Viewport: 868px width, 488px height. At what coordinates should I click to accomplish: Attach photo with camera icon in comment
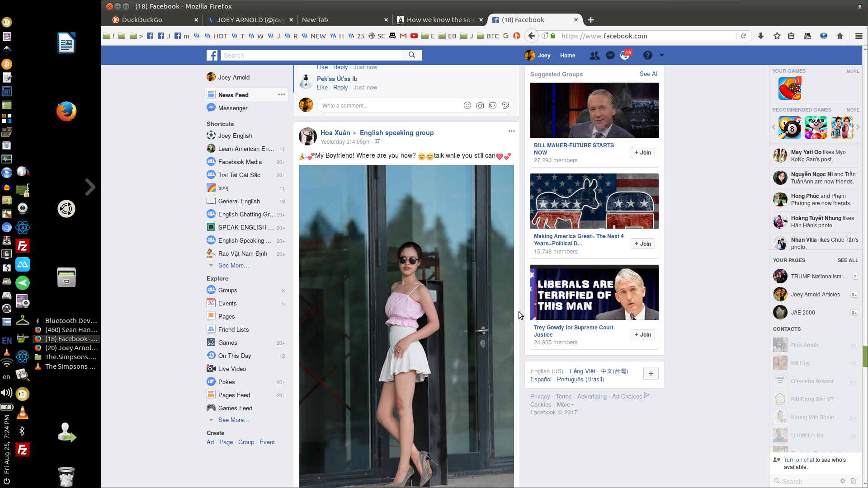tap(480, 105)
